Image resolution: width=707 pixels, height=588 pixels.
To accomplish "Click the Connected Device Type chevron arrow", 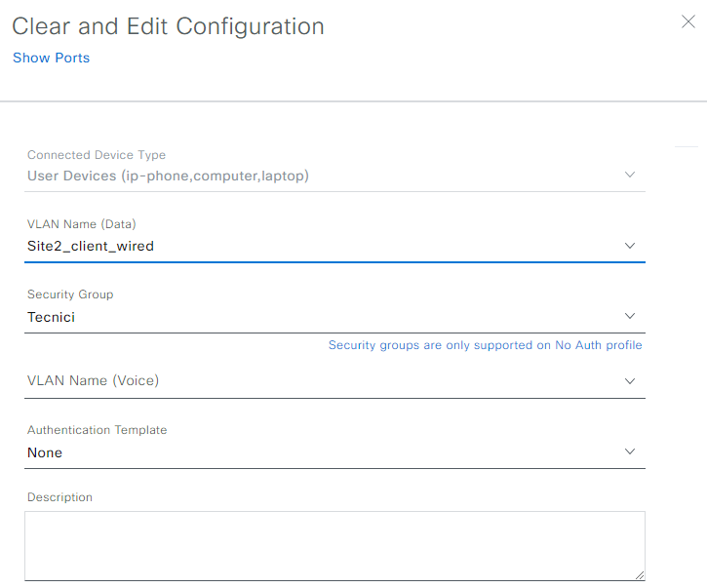I will pos(630,175).
